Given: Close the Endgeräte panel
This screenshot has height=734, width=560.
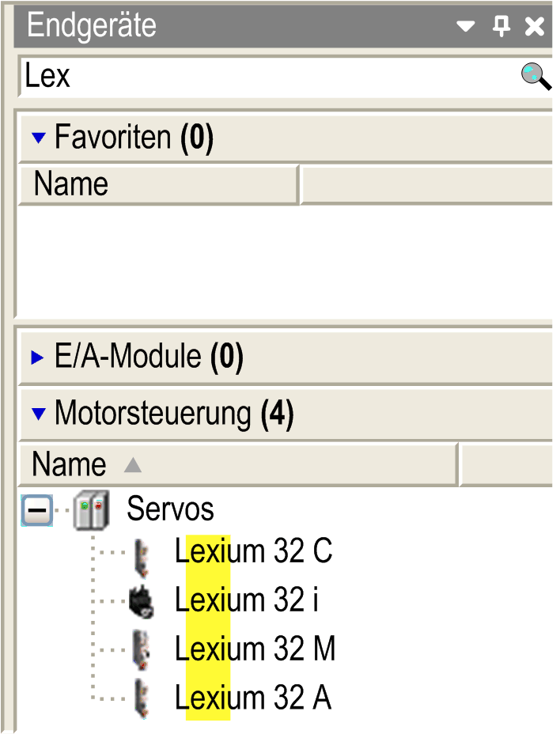Looking at the screenshot, I should (x=534, y=26).
